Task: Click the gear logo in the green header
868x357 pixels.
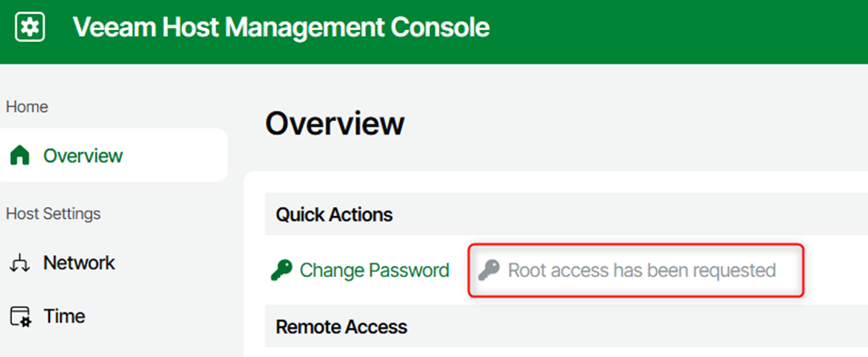Action: coord(30,27)
